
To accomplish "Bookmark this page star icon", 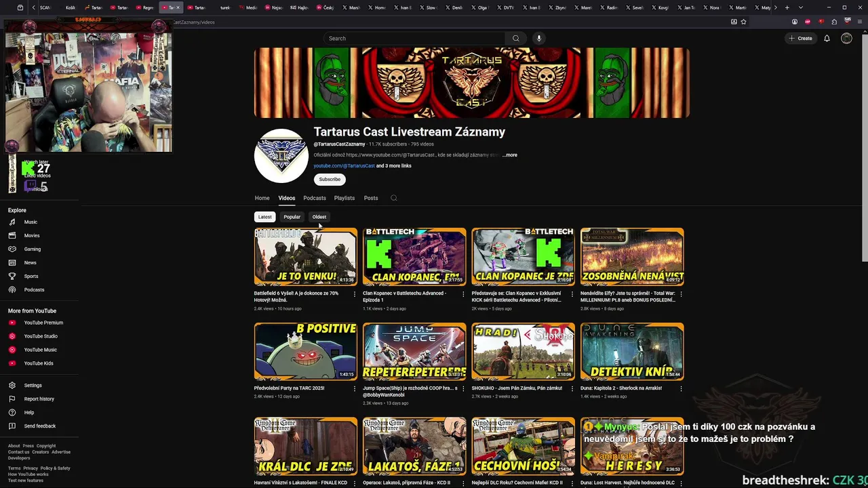I will pyautogui.click(x=744, y=22).
